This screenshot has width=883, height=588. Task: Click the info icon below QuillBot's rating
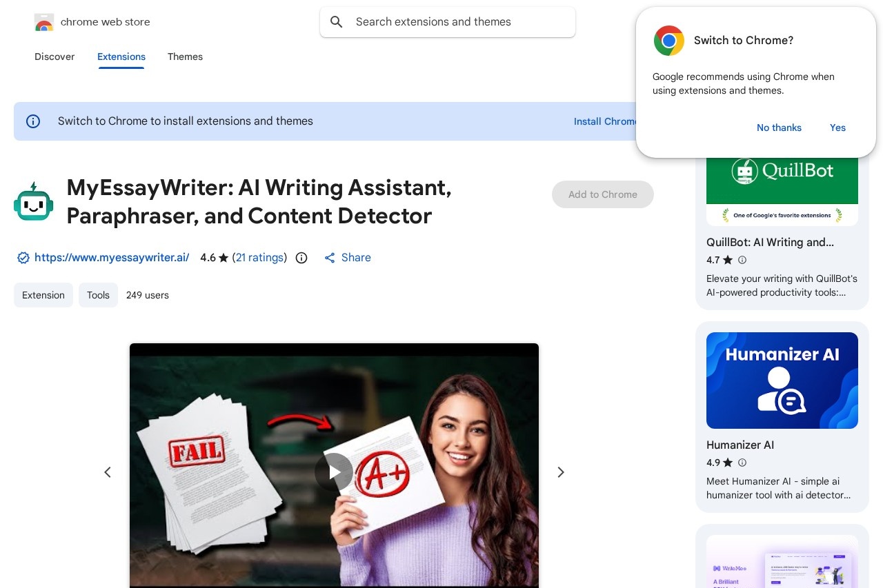coord(742,261)
